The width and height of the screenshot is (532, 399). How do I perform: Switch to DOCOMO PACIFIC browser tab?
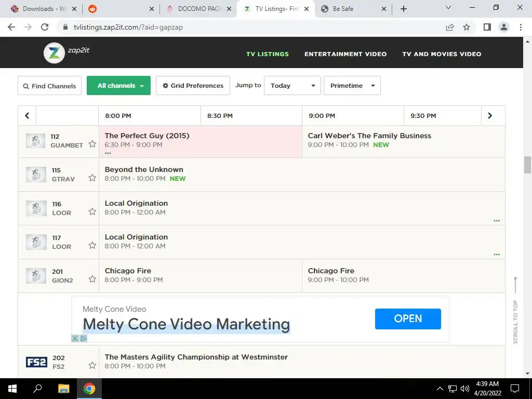click(198, 9)
